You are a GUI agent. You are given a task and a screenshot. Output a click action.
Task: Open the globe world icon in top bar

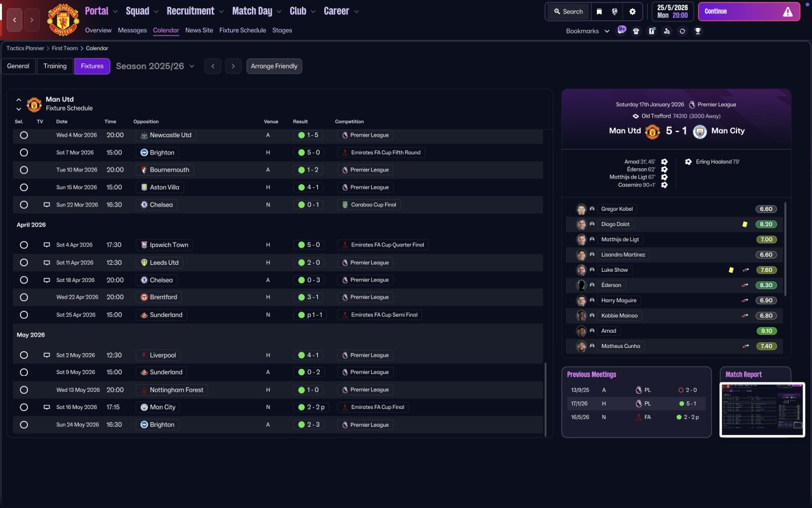click(615, 11)
